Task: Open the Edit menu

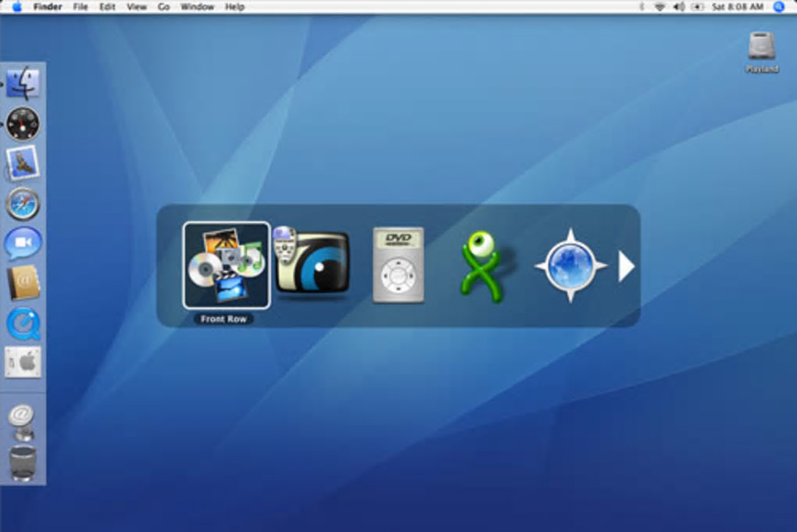Action: point(107,6)
